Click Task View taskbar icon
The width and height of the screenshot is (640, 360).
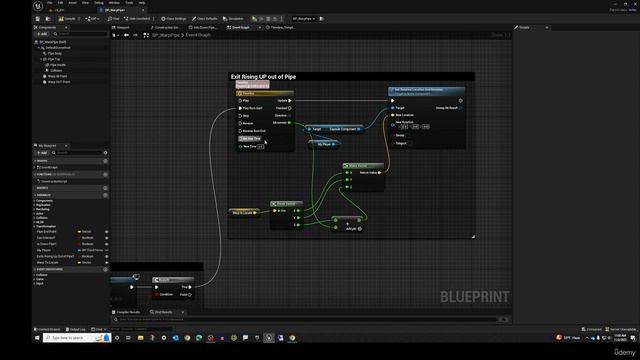(x=128, y=338)
